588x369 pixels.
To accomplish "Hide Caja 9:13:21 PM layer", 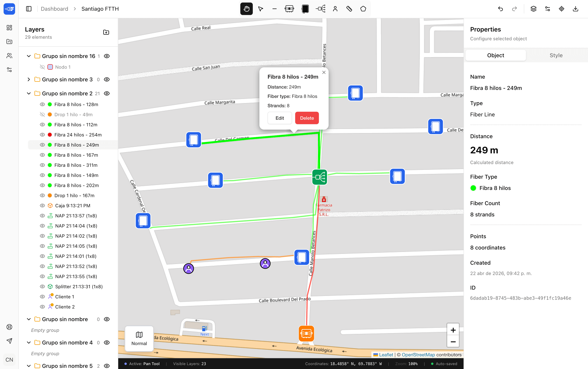I will point(42,206).
